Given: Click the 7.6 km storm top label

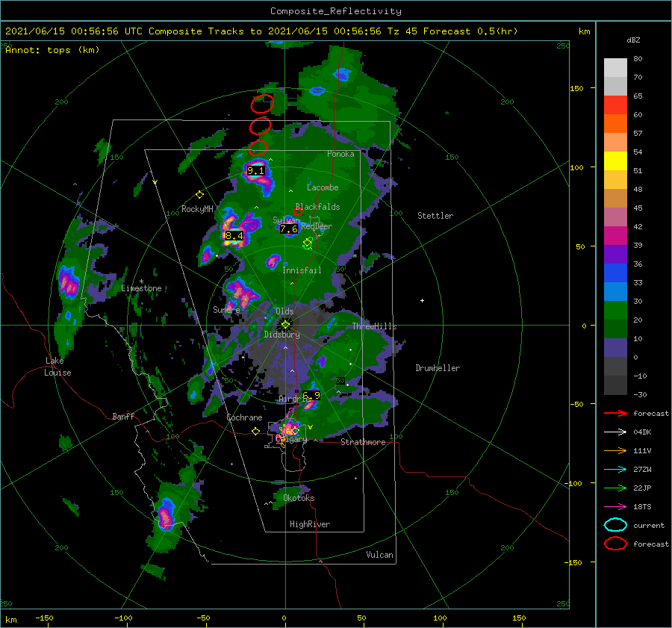Looking at the screenshot, I should tap(289, 229).
